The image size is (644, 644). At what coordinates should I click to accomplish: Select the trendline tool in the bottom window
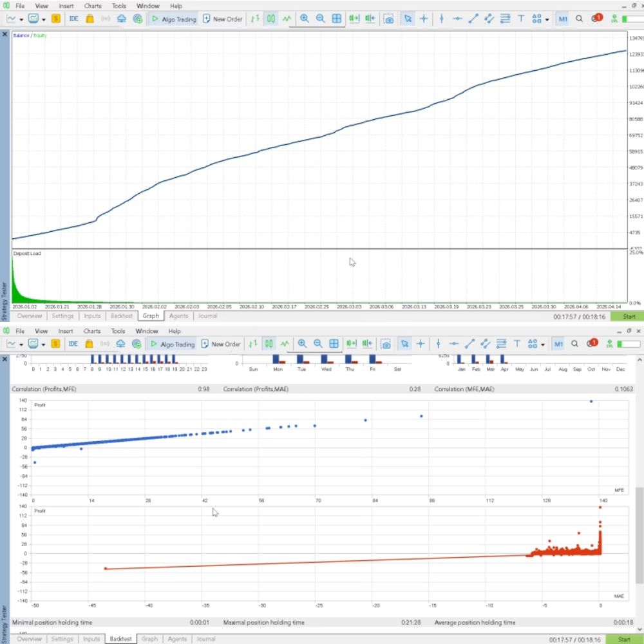[469, 344]
